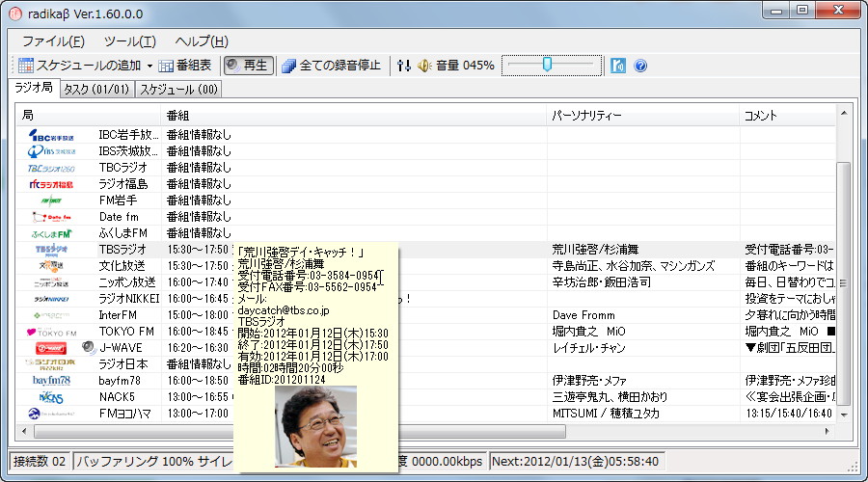Image resolution: width=868 pixels, height=482 pixels.
Task: Click personality cell 辛坊治郎・飯田浩司
Action: click(x=601, y=282)
